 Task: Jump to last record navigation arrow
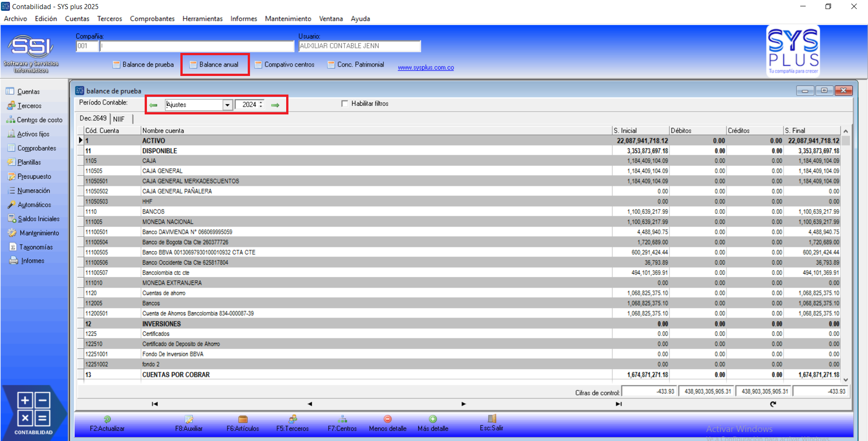point(618,404)
